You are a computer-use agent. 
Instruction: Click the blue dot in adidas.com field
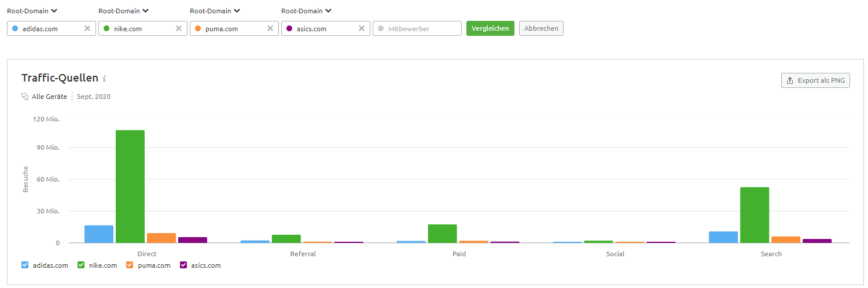[15, 28]
